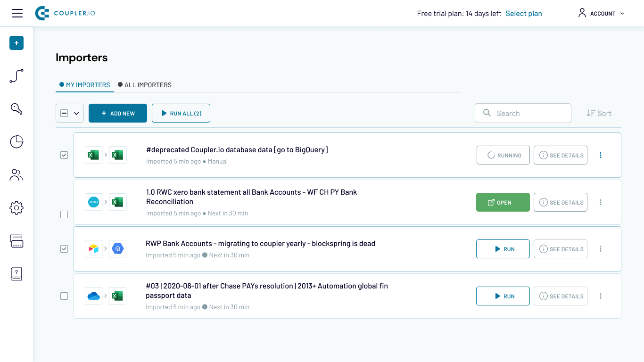Open the key connections sidebar icon
644x362 pixels.
click(x=17, y=109)
